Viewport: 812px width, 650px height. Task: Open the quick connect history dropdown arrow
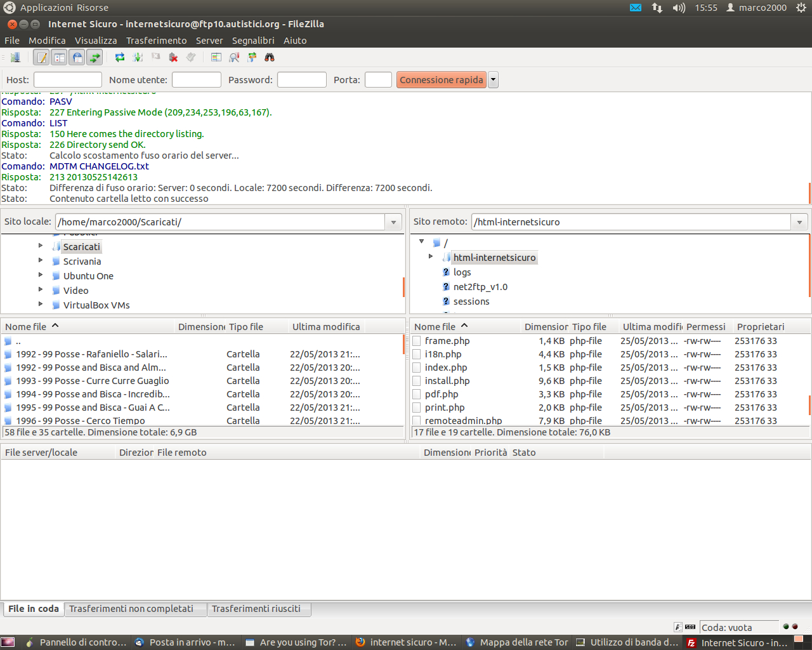[x=494, y=80]
